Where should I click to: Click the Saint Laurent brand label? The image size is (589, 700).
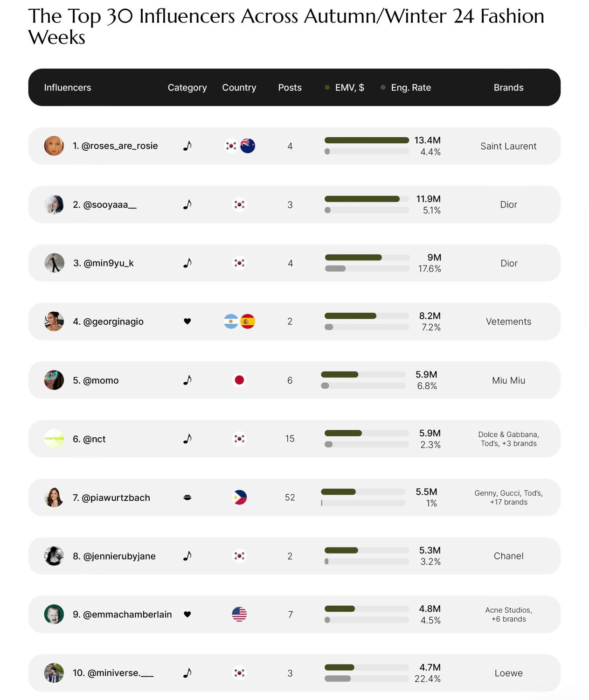click(508, 146)
